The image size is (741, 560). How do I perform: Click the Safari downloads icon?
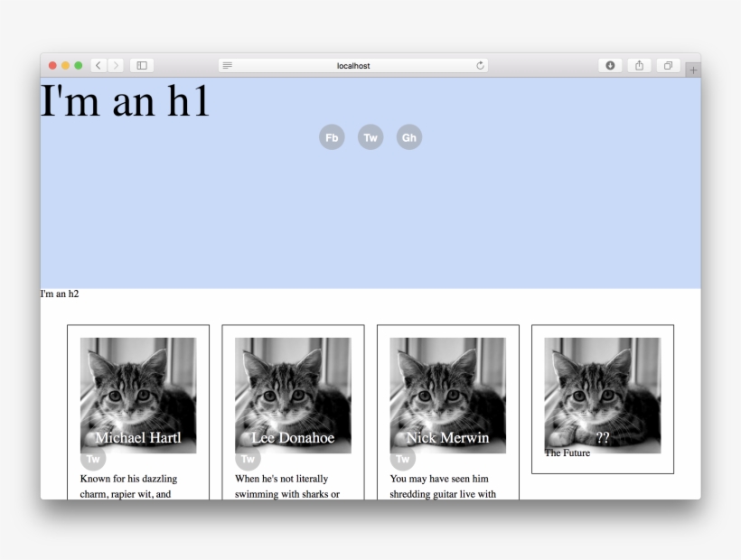point(610,65)
